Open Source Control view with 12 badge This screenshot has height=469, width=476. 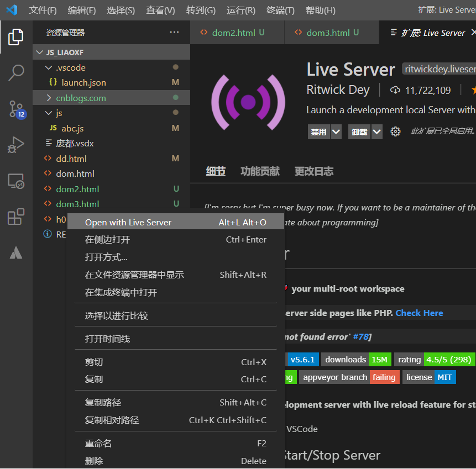[x=17, y=109]
